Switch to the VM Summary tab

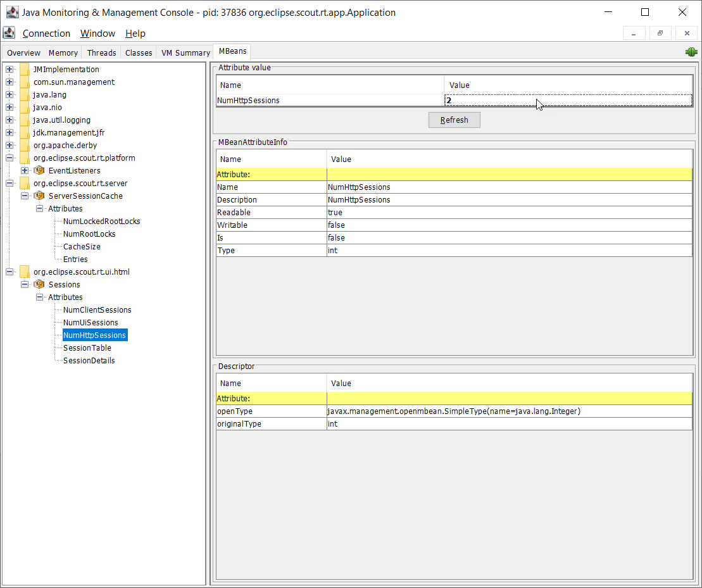point(185,53)
